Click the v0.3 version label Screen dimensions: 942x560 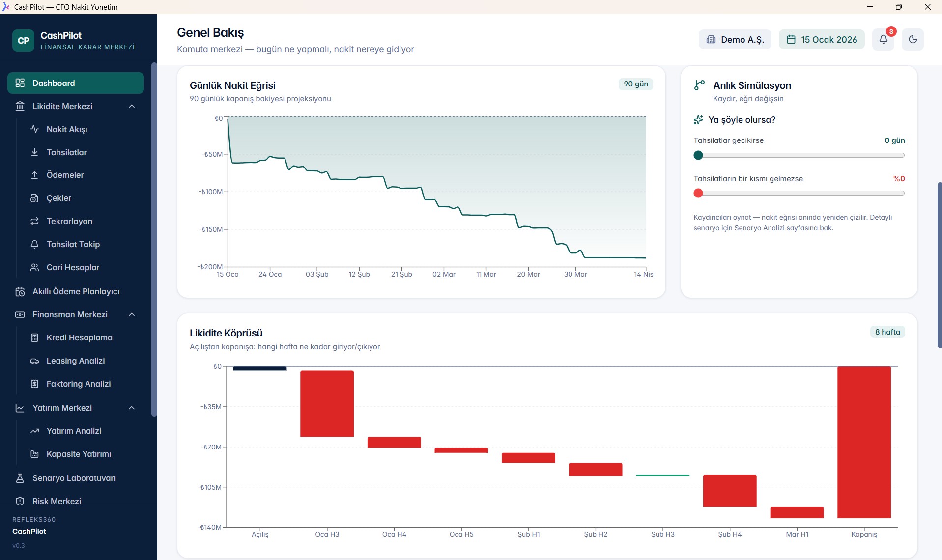18,545
